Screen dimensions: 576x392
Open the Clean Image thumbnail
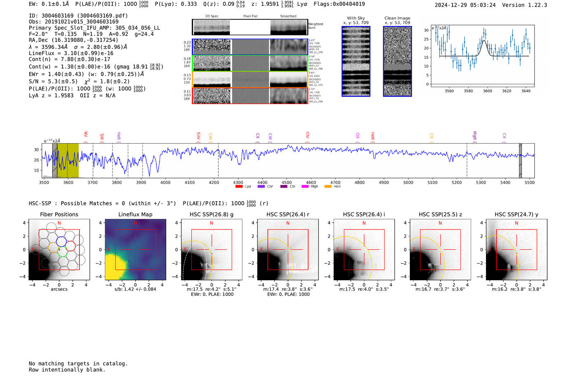(397, 61)
